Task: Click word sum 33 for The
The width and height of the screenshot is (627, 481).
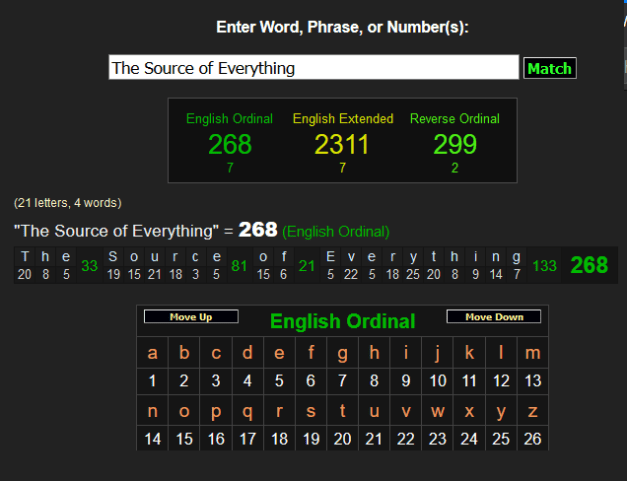Action: coord(89,266)
